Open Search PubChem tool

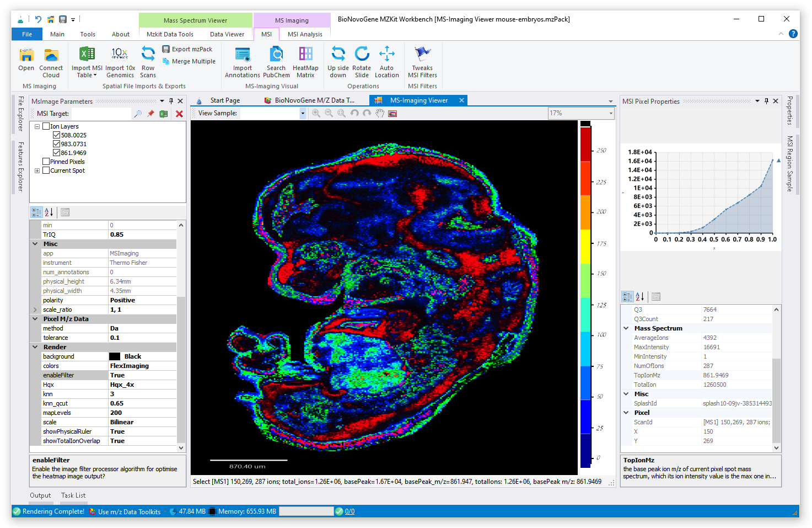(276, 54)
